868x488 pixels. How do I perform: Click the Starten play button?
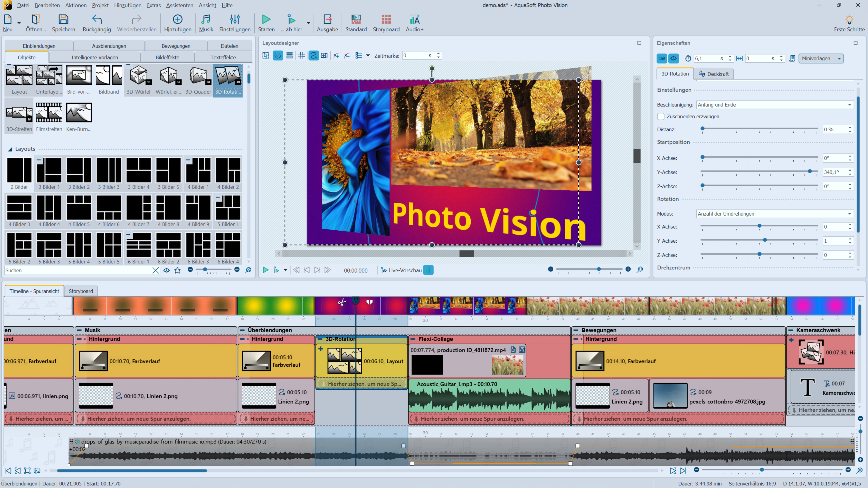(266, 19)
